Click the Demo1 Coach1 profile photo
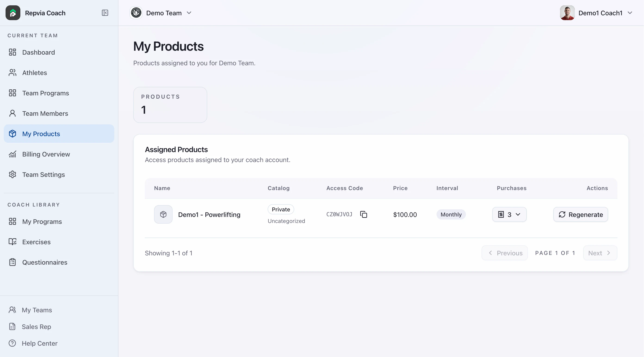The width and height of the screenshot is (644, 357). 567,13
